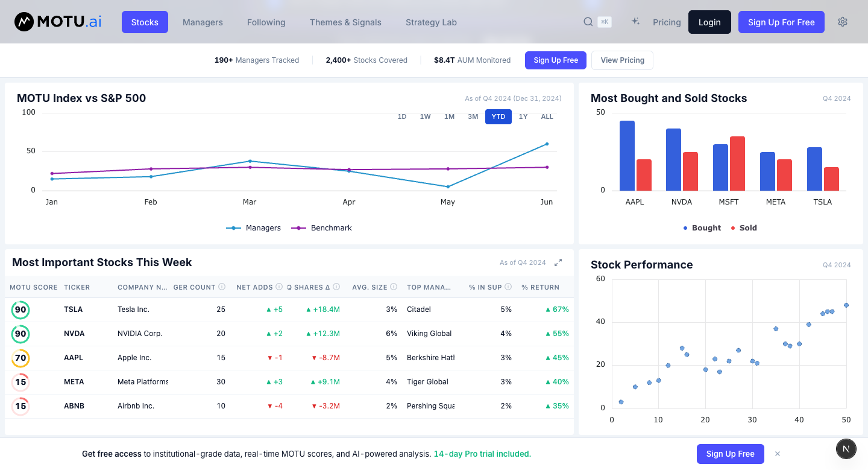This screenshot has width=868, height=470.
Task: Expand the Most Important Stocks table fullscreen
Action: [558, 262]
